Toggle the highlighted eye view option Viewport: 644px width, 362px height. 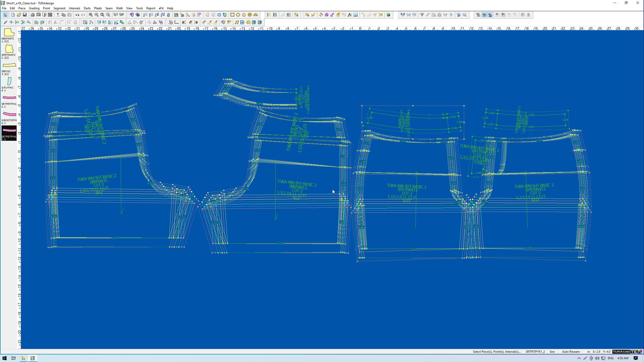[484, 15]
